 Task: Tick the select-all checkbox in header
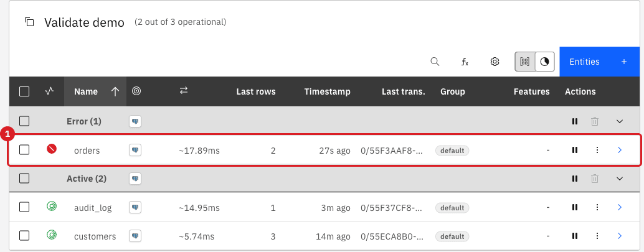point(24,91)
